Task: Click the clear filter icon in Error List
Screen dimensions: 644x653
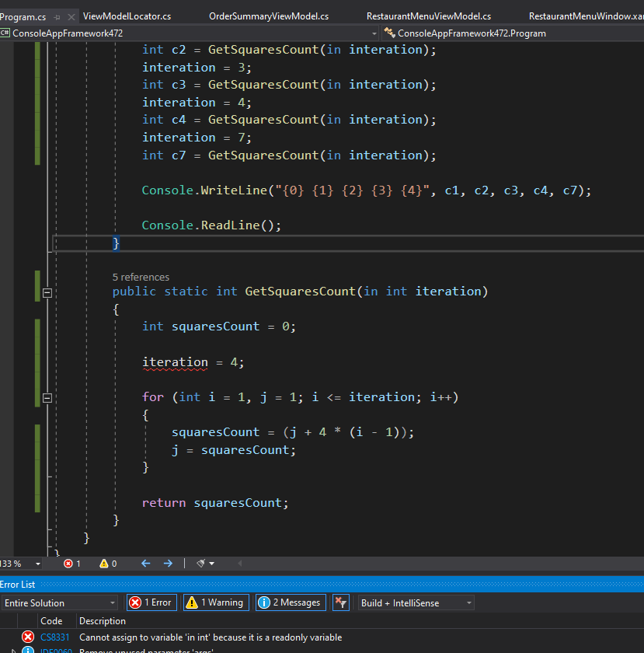Action: [341, 602]
